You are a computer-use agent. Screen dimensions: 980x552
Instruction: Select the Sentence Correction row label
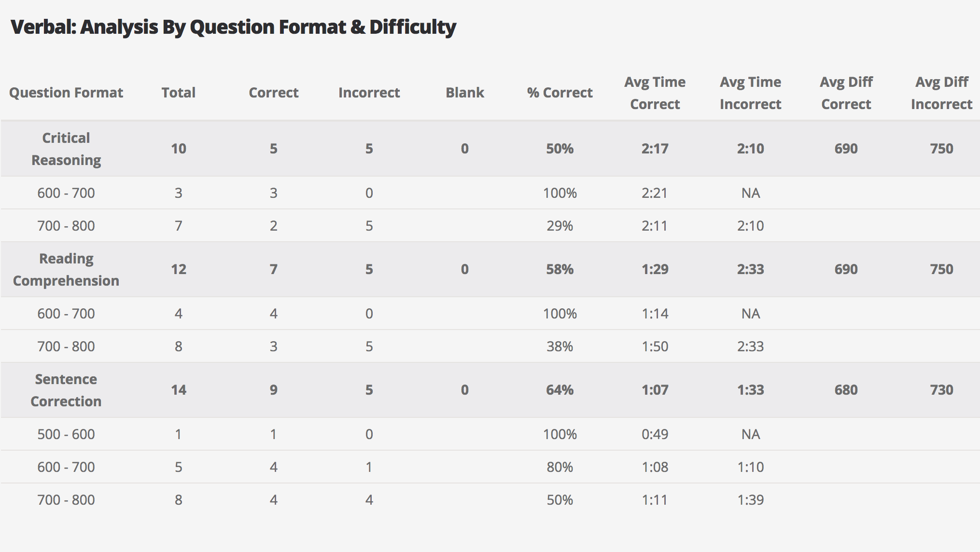[x=66, y=390]
